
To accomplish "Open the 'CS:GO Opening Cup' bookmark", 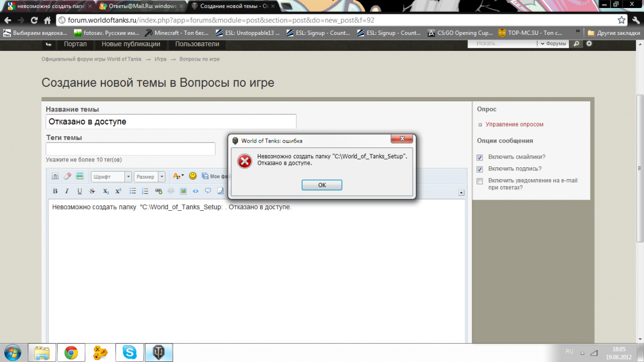I will pos(459,33).
